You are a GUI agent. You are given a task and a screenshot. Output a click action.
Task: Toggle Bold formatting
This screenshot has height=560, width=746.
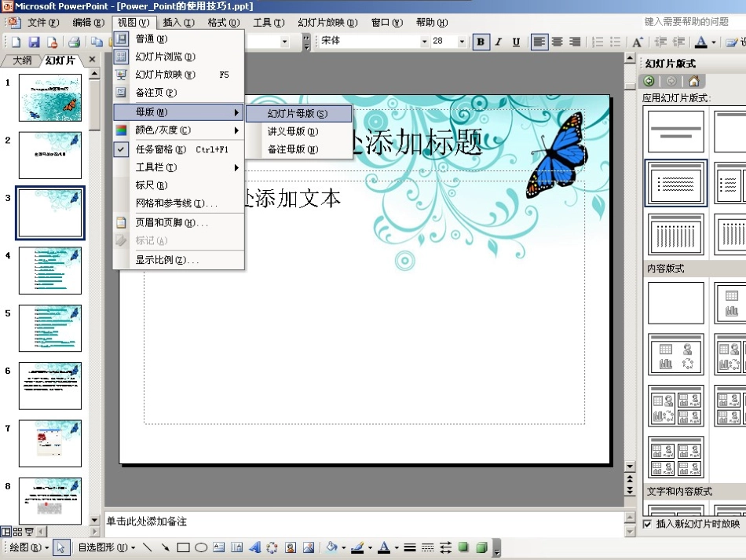481,42
